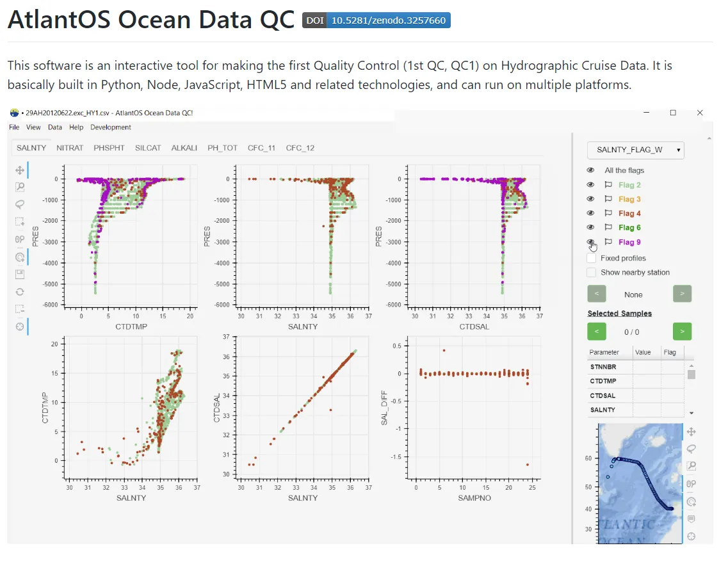Activate the Box Select tool
The image size is (728, 564).
point(20,222)
